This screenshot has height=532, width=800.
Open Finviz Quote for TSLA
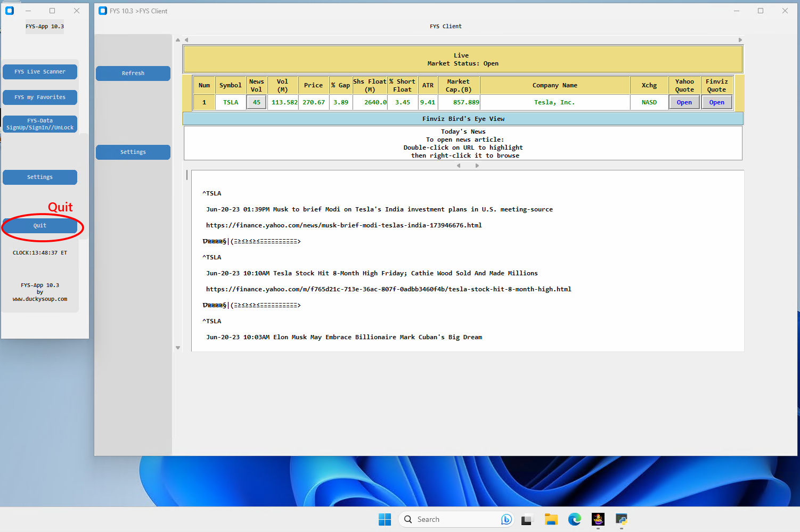pyautogui.click(x=717, y=102)
